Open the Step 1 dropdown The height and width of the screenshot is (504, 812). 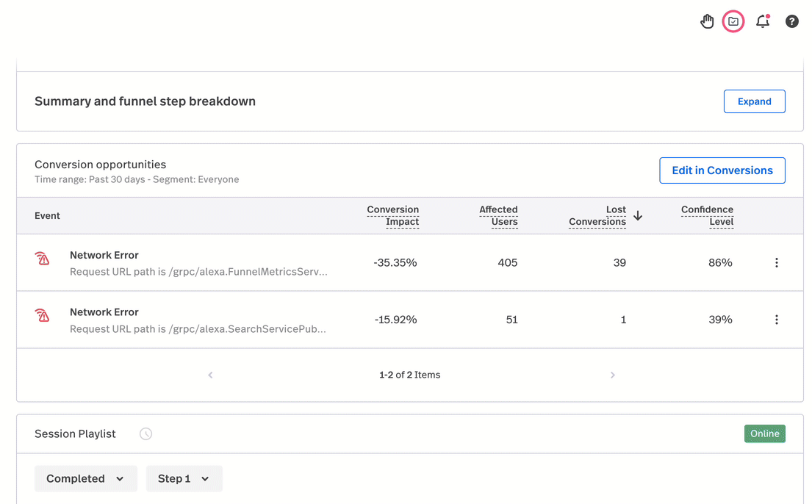(184, 478)
